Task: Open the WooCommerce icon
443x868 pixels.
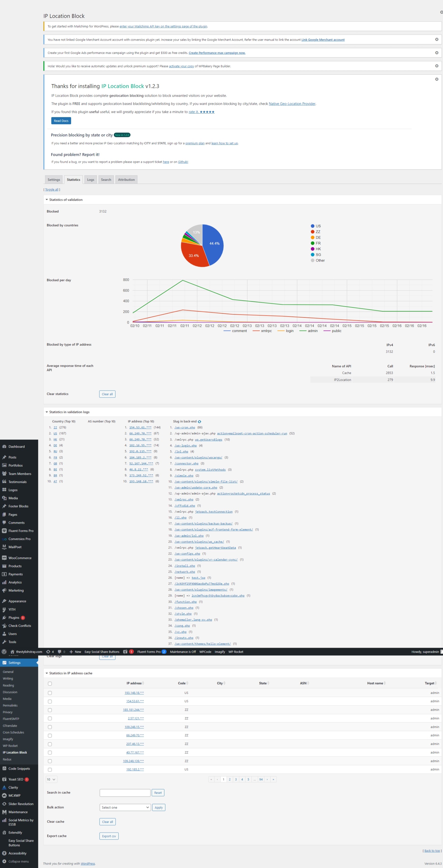Action: coord(4,558)
